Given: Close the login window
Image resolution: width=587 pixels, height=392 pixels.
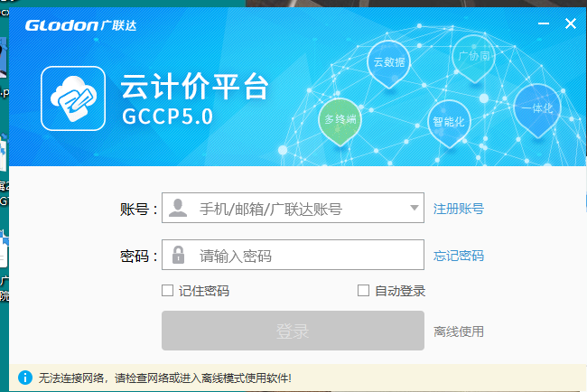Looking at the screenshot, I should coord(571,23).
